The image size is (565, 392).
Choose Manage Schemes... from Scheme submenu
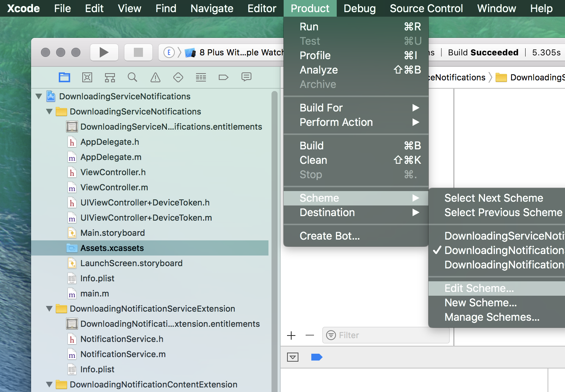coord(497,317)
